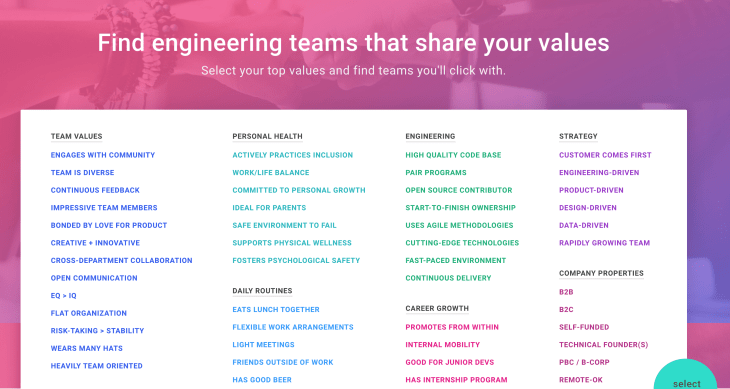The height and width of the screenshot is (389, 730).
Task: Click the teal select button
Action: (x=686, y=378)
